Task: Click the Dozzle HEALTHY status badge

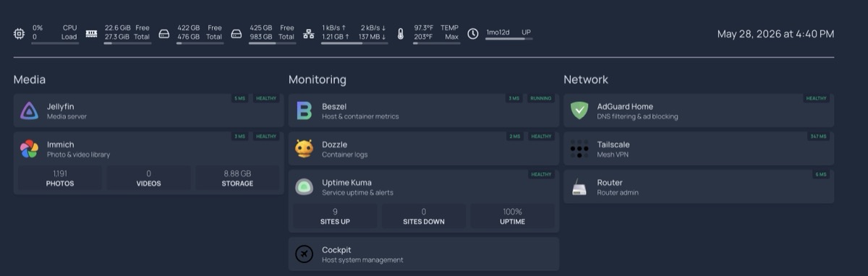Action: click(x=541, y=137)
